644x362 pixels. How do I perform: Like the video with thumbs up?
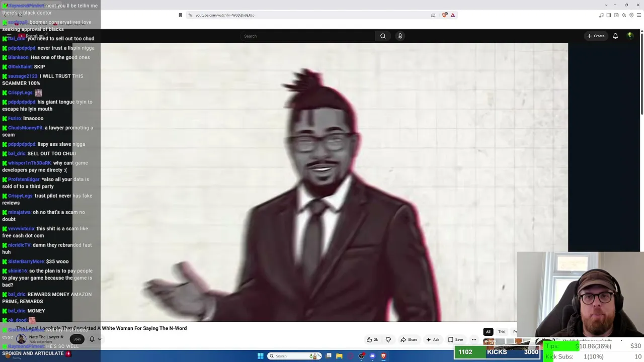click(x=372, y=340)
